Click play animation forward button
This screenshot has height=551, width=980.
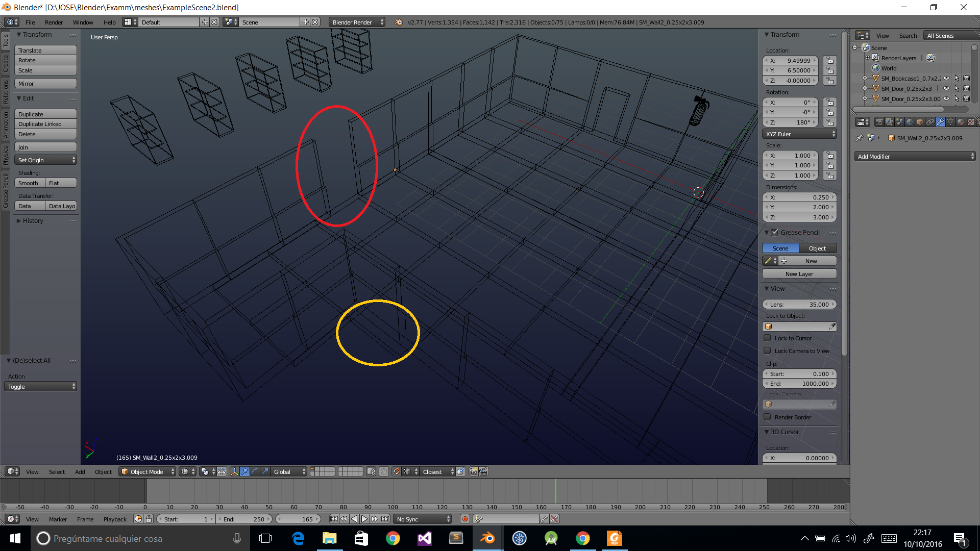[364, 519]
